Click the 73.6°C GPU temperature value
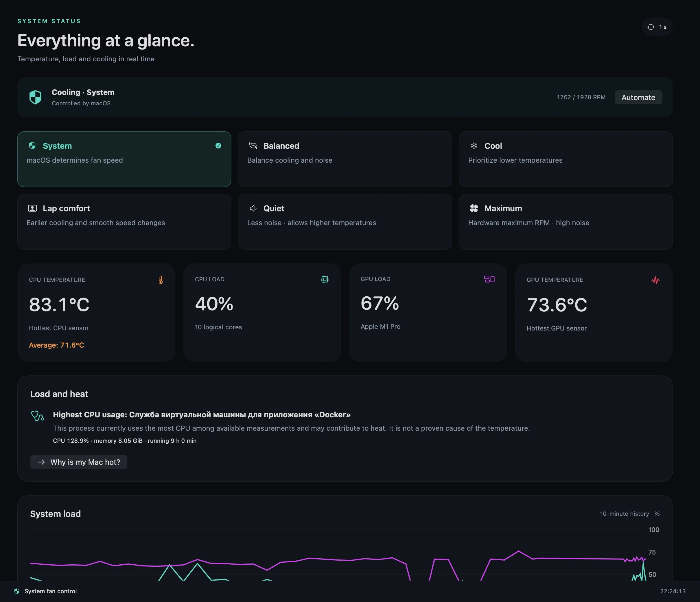This screenshot has width=700, height=602. click(557, 305)
